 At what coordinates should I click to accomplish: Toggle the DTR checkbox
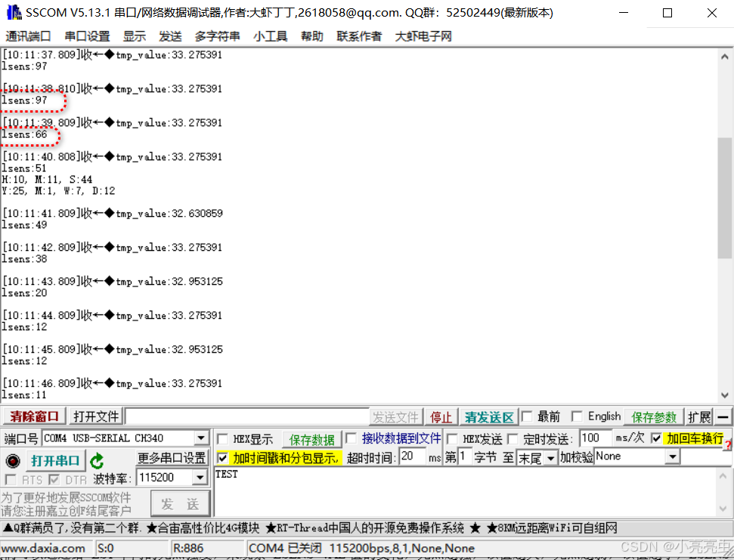click(x=54, y=480)
